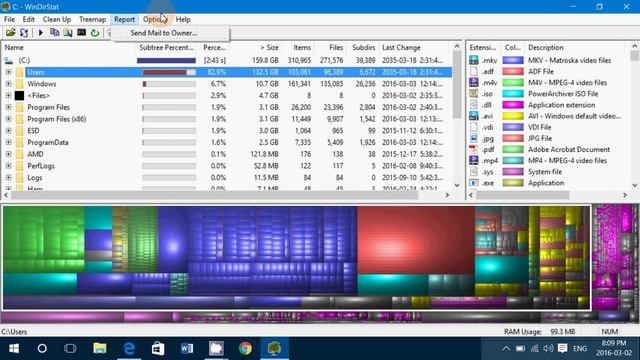Open the Treemap menu
Image resolution: width=640 pixels, height=360 pixels.
[92, 19]
